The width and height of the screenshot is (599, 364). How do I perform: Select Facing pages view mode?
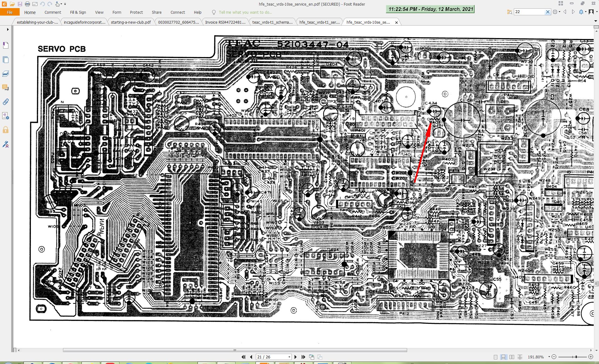pos(512,357)
